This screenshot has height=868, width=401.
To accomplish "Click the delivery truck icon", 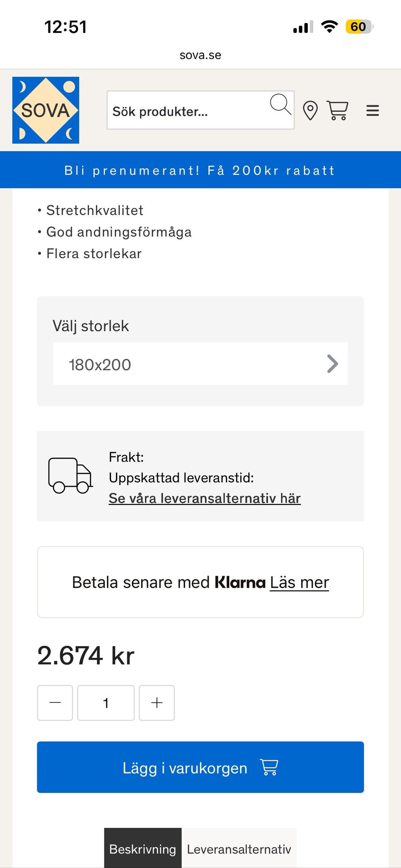I will [70, 476].
